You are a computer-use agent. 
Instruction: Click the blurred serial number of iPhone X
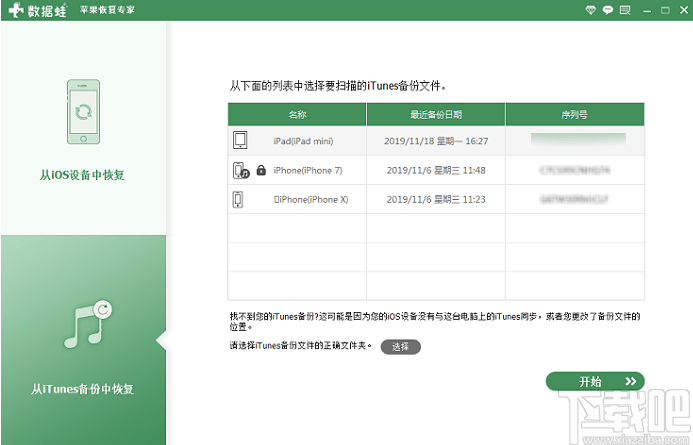[x=575, y=199]
